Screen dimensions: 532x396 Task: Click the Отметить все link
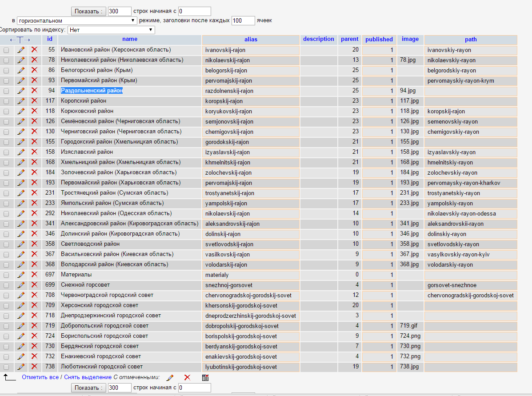(x=40, y=377)
